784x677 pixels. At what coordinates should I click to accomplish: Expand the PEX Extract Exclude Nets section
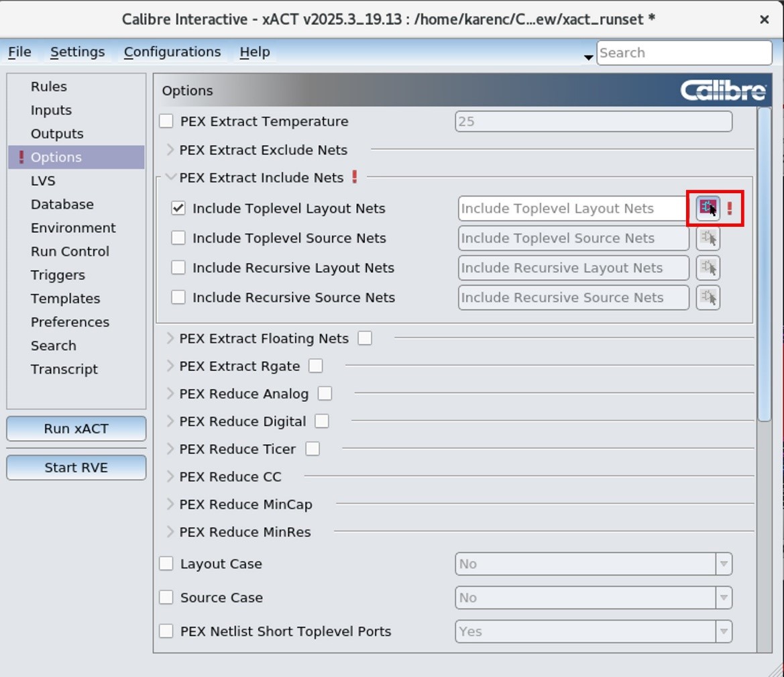[170, 150]
